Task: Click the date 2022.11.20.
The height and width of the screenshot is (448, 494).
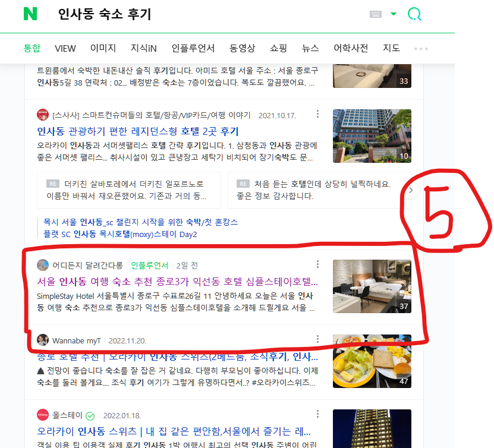Action: (127, 341)
